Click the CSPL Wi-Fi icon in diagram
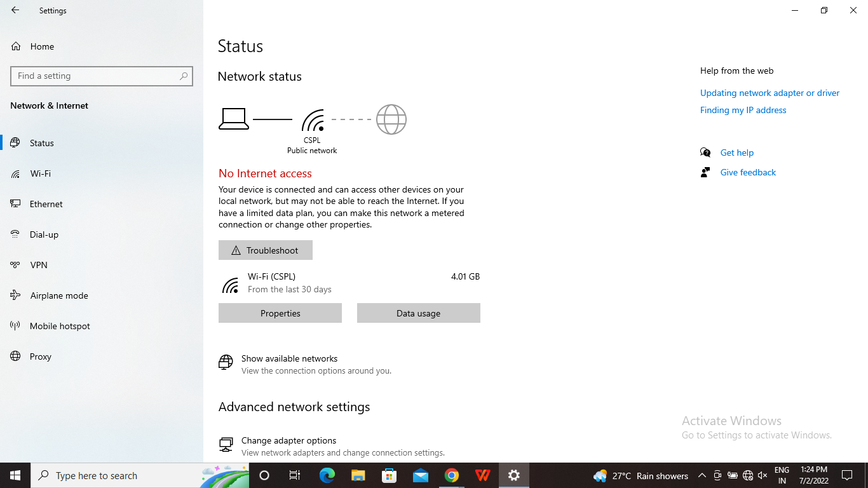The width and height of the screenshot is (868, 488). pos(313,119)
